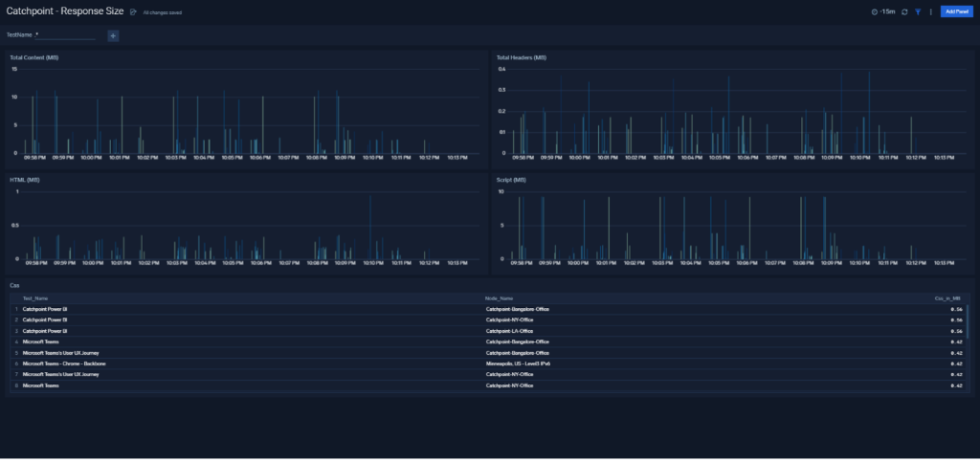This screenshot has width=980, height=462.
Task: Select the Total Headers (MB) panel title
Action: 522,57
